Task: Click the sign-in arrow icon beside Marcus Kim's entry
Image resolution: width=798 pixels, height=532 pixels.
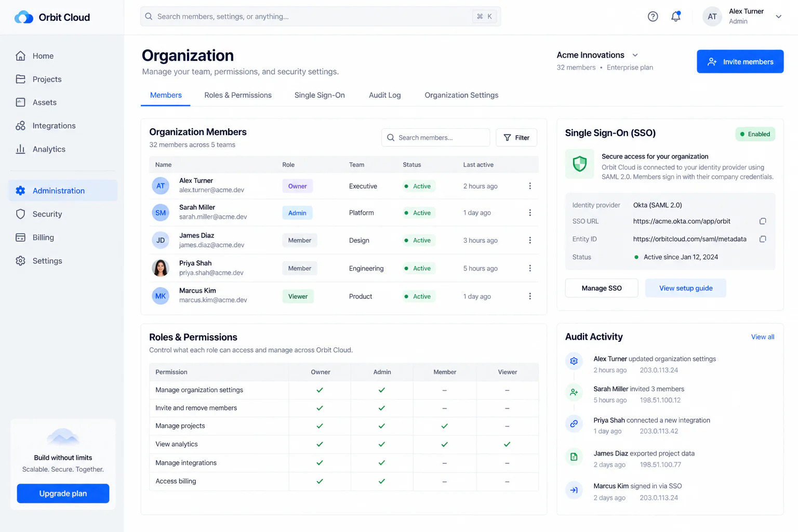Action: (x=574, y=490)
